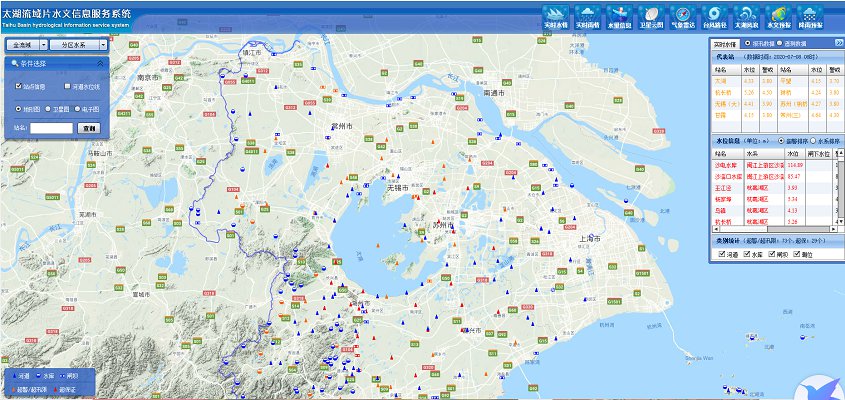The height and width of the screenshot is (400, 845).
Task: Click inside the 站名 input field
Action: (x=51, y=128)
